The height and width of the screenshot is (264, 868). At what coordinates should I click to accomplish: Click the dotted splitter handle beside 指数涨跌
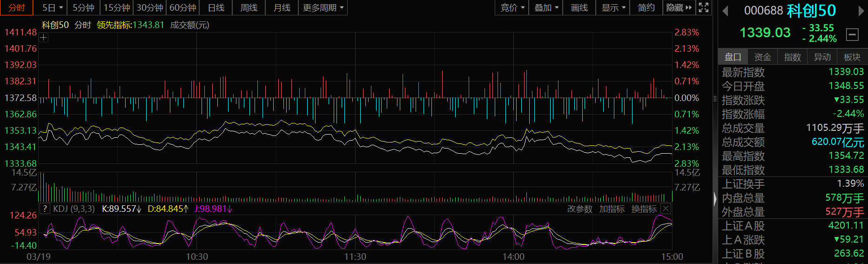(715, 99)
